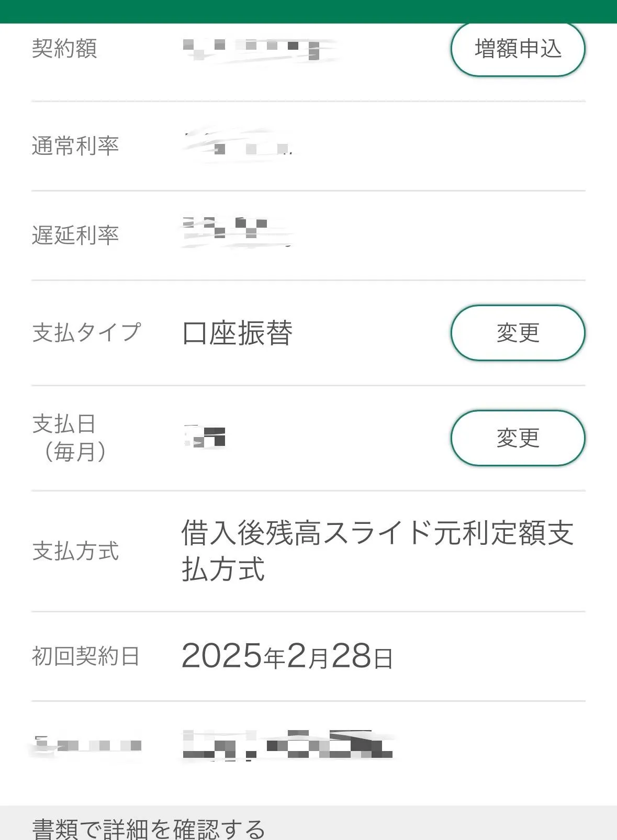The height and width of the screenshot is (840, 617).
Task: Select the 支払方式 label
Action: [x=75, y=551]
